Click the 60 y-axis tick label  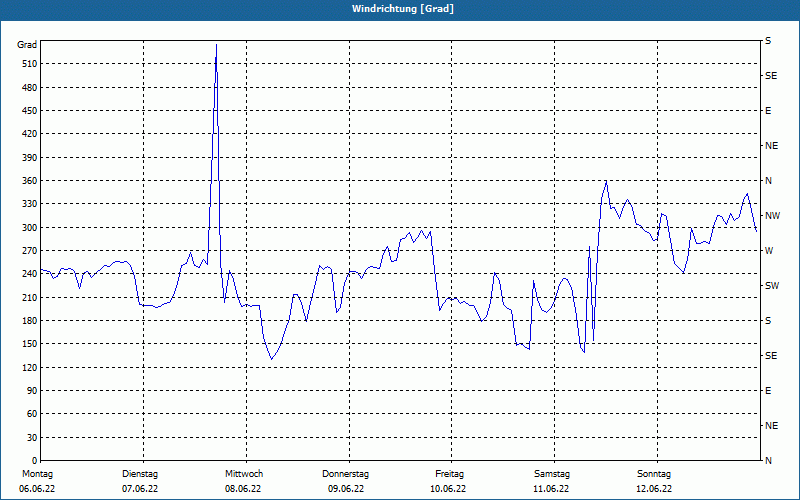point(33,414)
